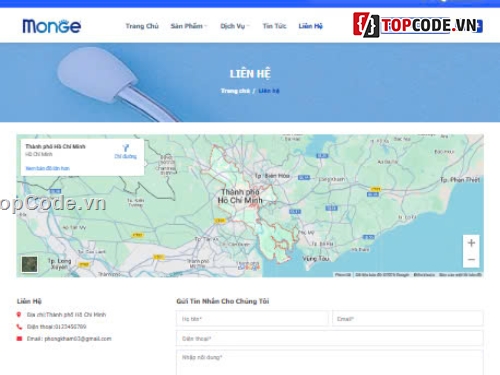Open the 'Xem bản đồ lớn hơn' link
Image resolution: width=500 pixels, height=375 pixels.
point(48,168)
